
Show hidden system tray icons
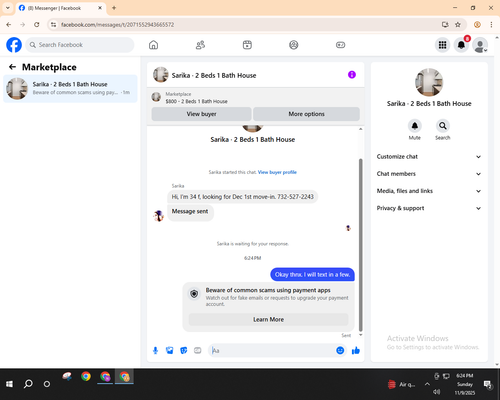(427, 384)
